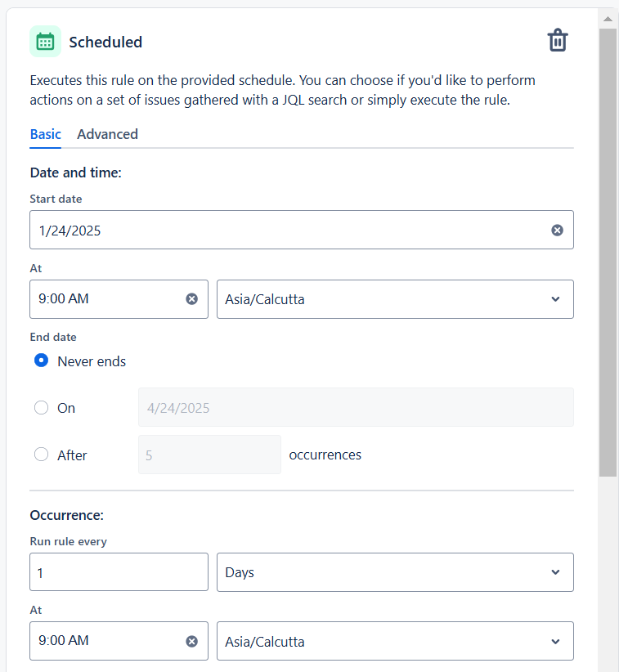
Task: Click the first At time input
Action: (106, 299)
